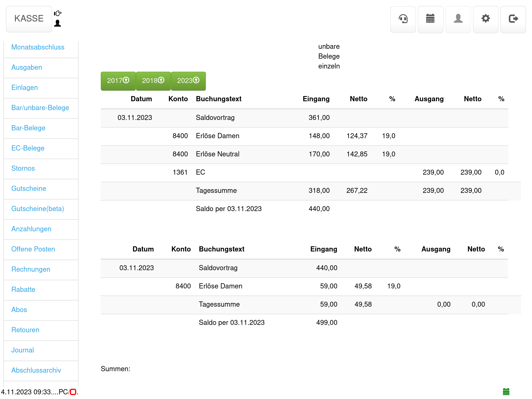Screen dimensions: 532x399
Task: Click first table 'Datum' column header
Action: tap(141, 99)
